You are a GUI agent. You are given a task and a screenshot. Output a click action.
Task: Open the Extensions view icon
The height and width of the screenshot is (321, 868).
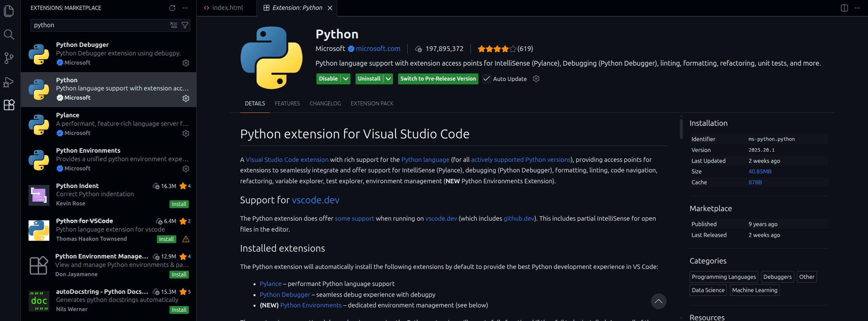(9, 105)
